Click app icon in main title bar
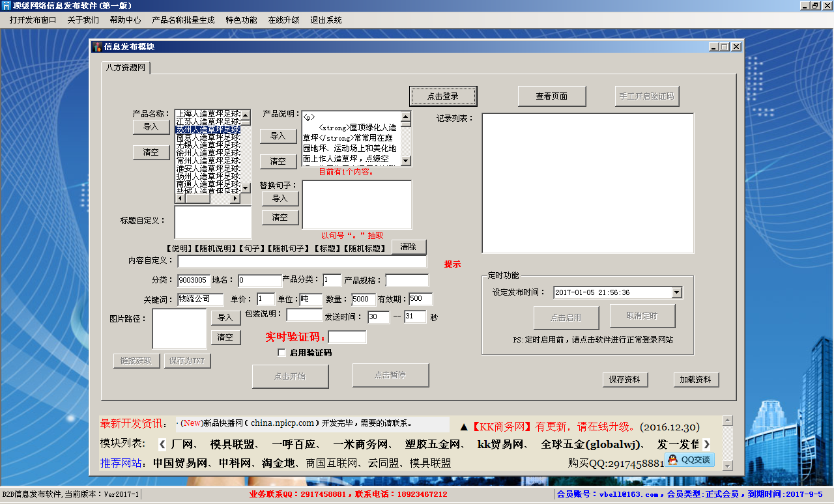The width and height of the screenshot is (834, 504). [7, 6]
